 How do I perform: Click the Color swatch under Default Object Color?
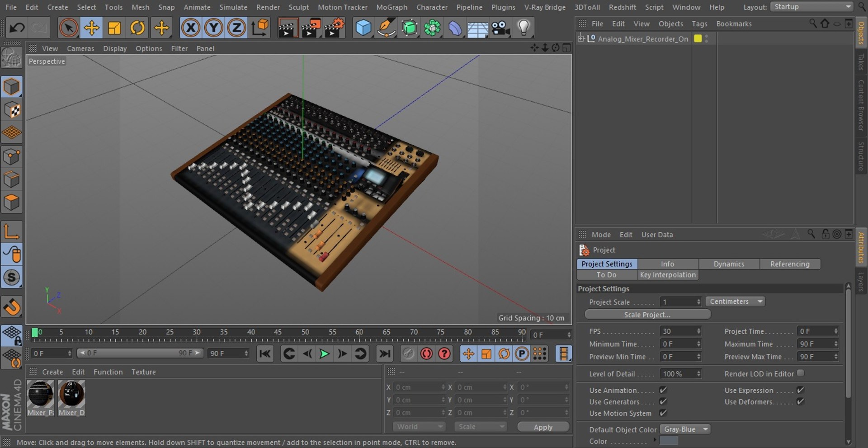[x=669, y=441]
